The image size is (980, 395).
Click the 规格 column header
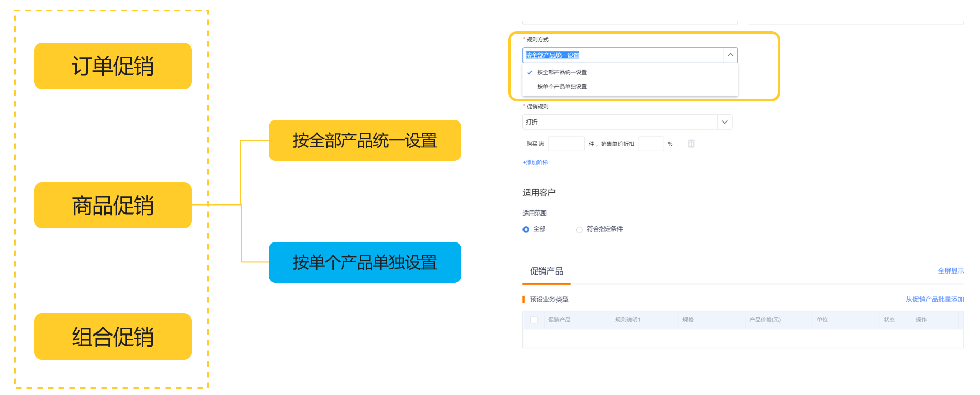pos(688,320)
